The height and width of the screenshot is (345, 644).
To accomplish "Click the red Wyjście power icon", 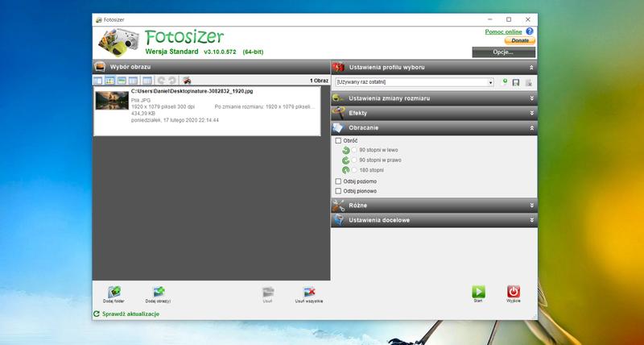I will click(514, 291).
